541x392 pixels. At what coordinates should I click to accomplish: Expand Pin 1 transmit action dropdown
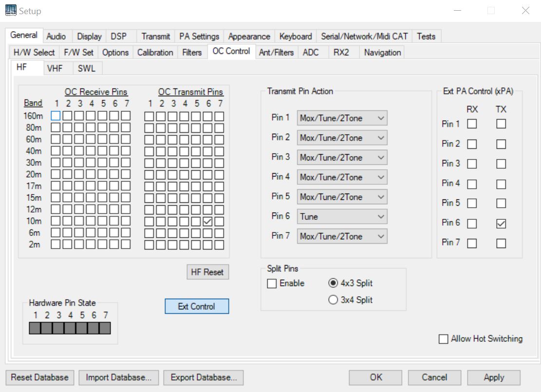tap(342, 118)
